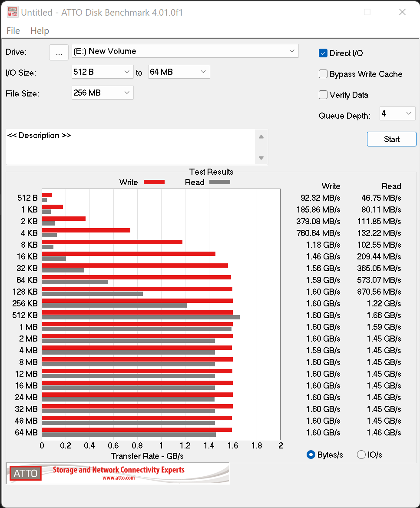Enable Bypass Write Cache option
Screen dimensions: 420x508
323,74
